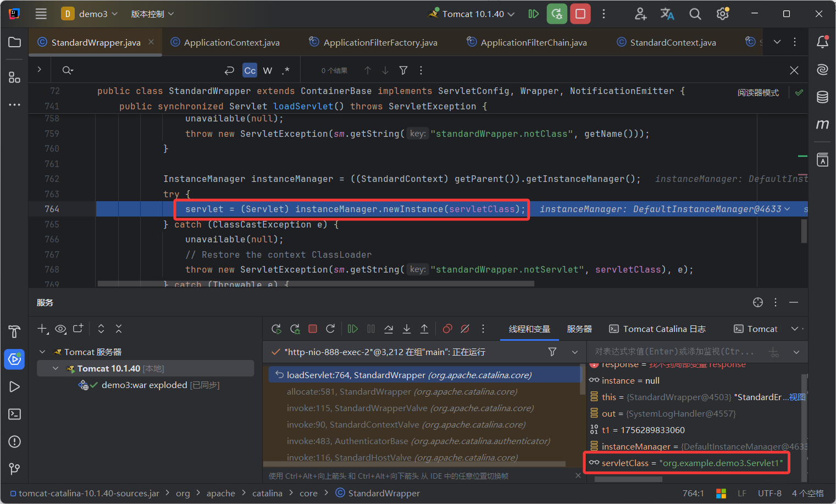
Task: Switch to the ApplicationFilterChain.java editor tab
Action: pos(533,42)
